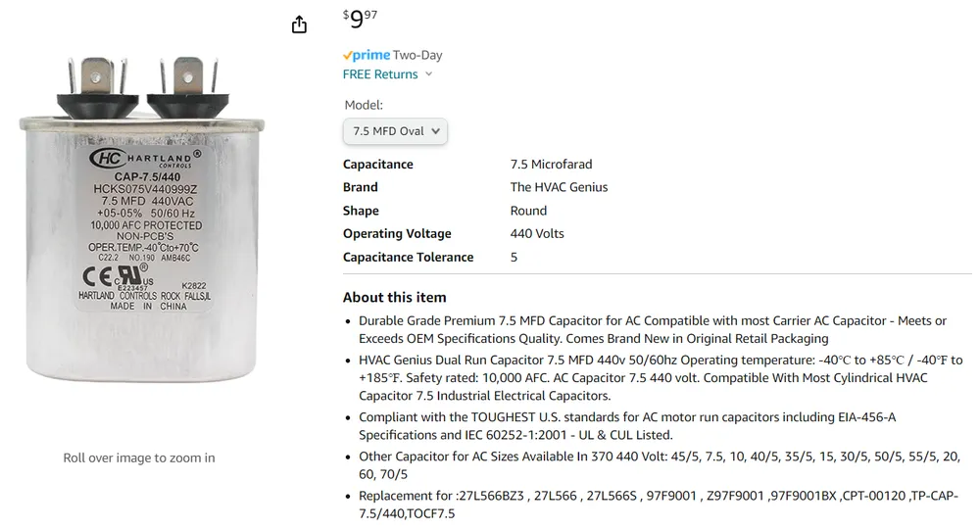Click the 'About this item' heading
The width and height of the screenshot is (980, 530).
pyautogui.click(x=394, y=297)
